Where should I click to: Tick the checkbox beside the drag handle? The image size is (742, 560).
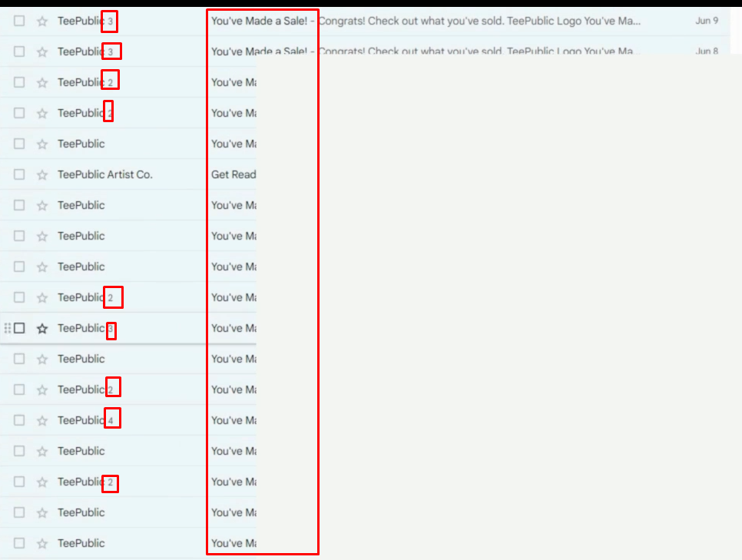[x=19, y=328]
